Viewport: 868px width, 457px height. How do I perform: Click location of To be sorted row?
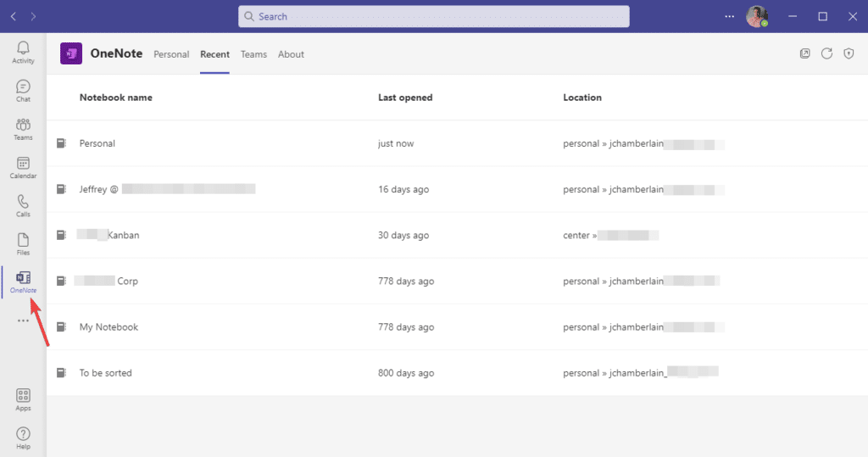click(x=641, y=373)
